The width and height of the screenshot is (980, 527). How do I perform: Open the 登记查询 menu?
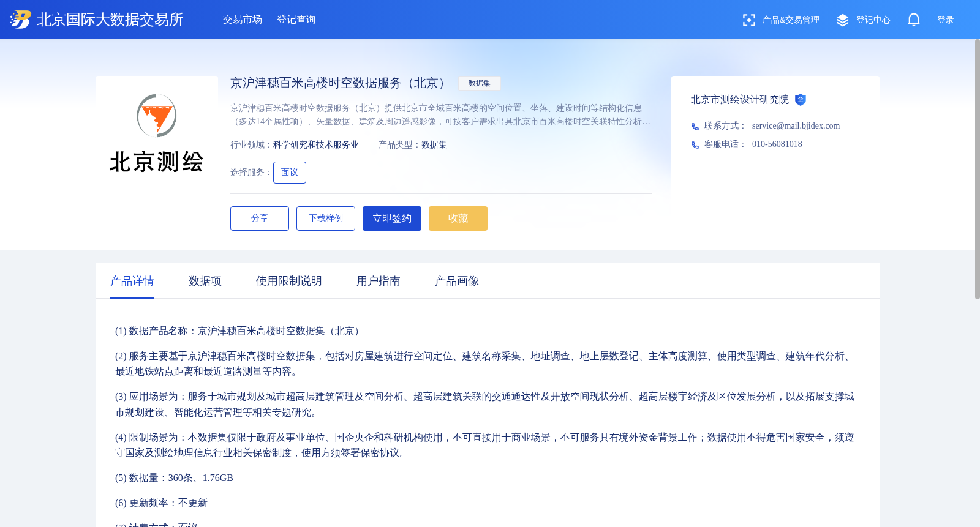(296, 20)
